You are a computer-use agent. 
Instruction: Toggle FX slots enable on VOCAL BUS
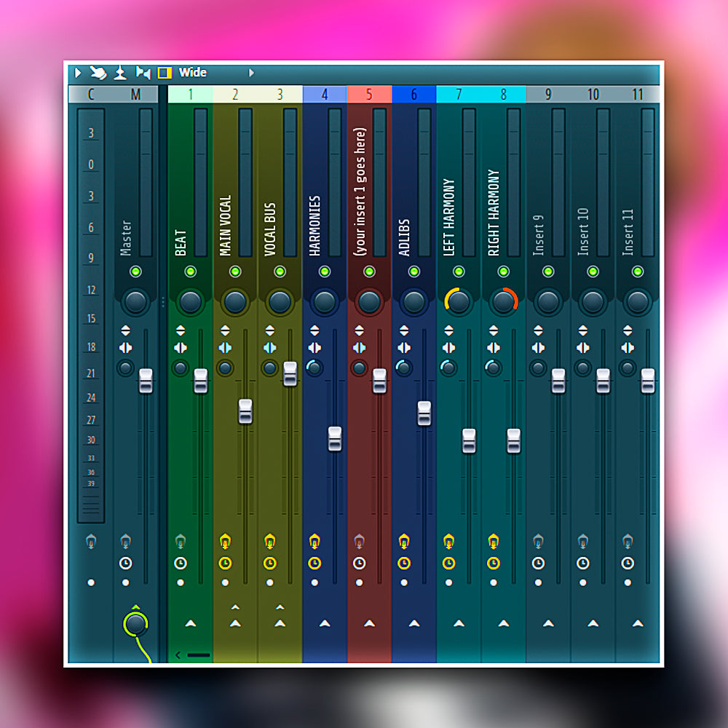coord(270,542)
